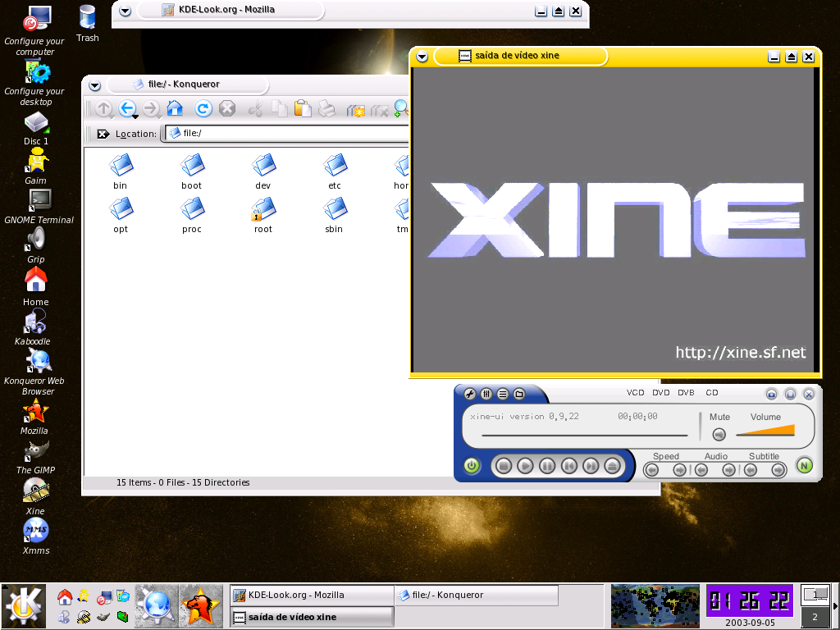This screenshot has width=840, height=630.
Task: Open the KDE K menu button
Action: click(x=25, y=606)
